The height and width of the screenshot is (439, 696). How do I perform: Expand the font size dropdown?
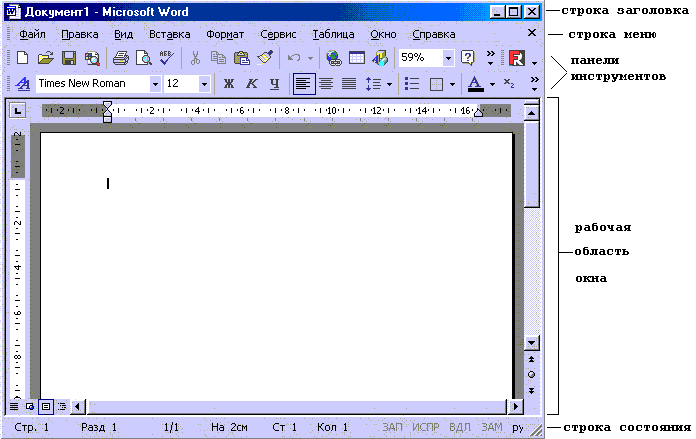pyautogui.click(x=204, y=83)
